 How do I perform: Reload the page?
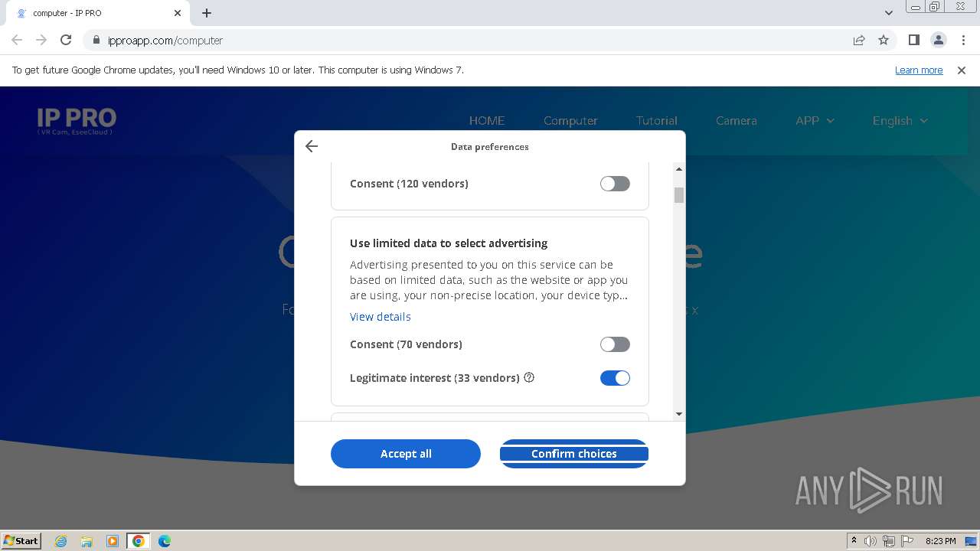[66, 40]
